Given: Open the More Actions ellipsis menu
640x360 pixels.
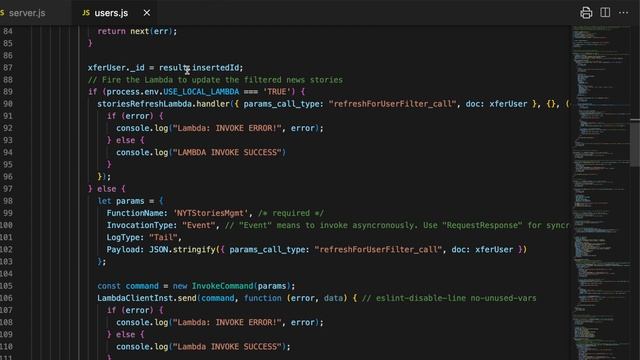Looking at the screenshot, I should click(623, 13).
